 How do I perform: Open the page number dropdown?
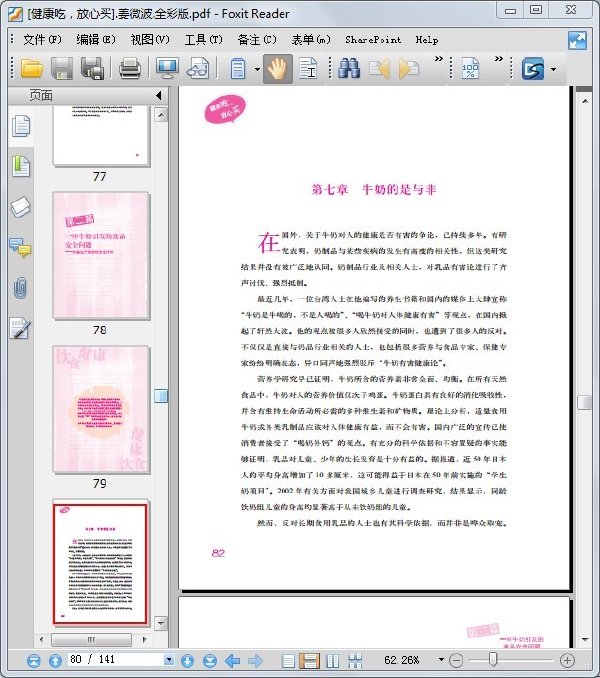point(169,660)
